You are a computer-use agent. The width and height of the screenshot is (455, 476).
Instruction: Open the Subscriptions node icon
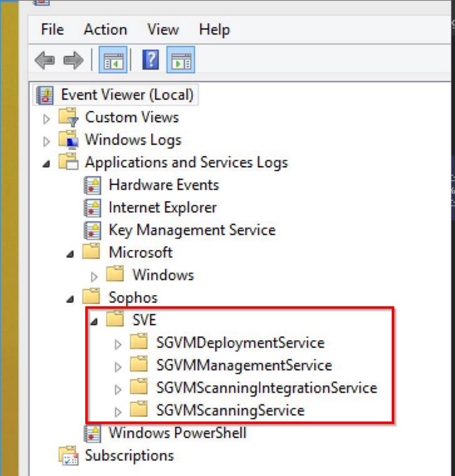(69, 456)
